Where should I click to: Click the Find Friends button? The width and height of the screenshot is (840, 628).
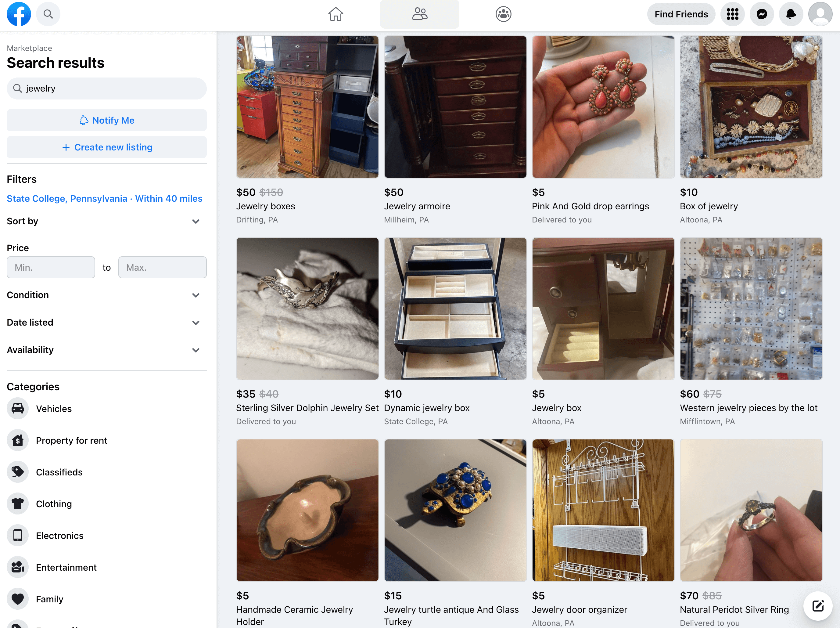point(681,13)
